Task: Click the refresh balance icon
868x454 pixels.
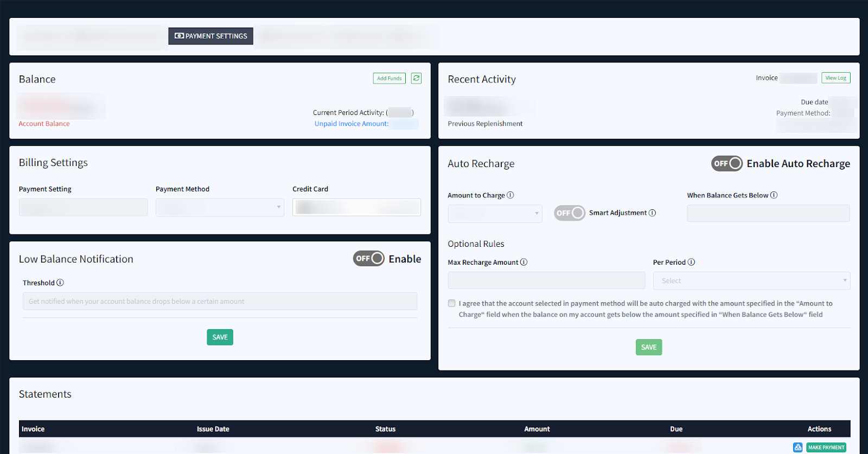Action: click(x=416, y=78)
